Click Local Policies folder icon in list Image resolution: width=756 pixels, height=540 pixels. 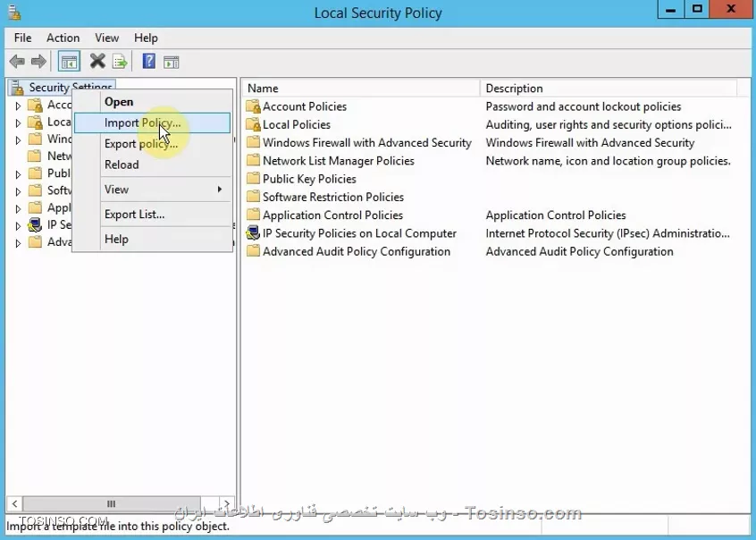253,124
